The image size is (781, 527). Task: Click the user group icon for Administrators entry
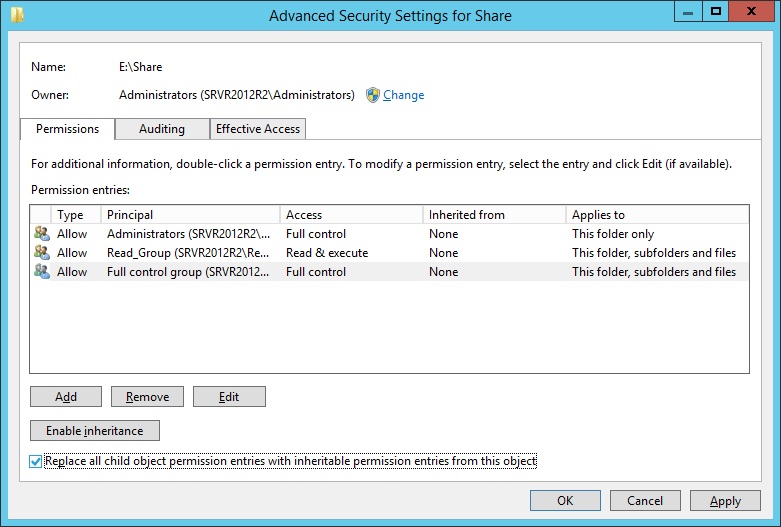pos(41,234)
